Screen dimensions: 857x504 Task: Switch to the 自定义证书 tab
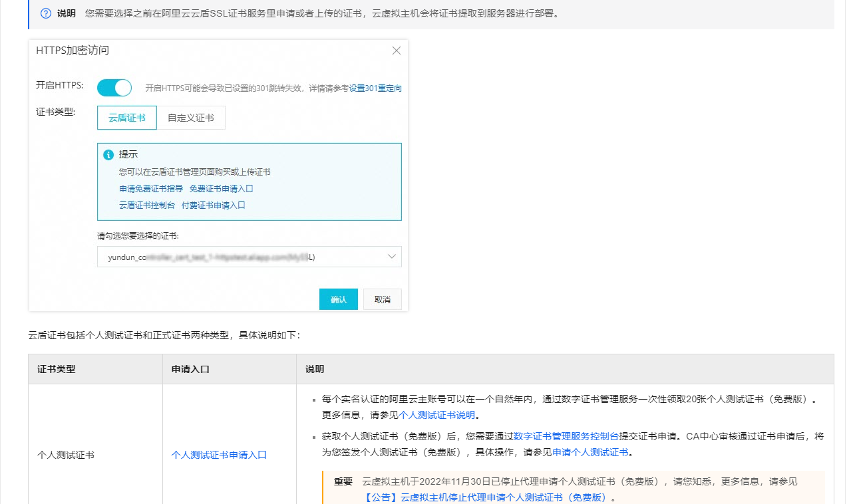[x=191, y=118]
